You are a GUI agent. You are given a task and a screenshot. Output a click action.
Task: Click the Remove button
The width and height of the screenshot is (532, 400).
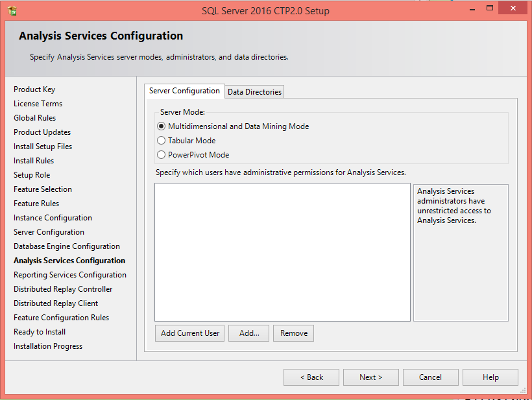click(x=294, y=333)
